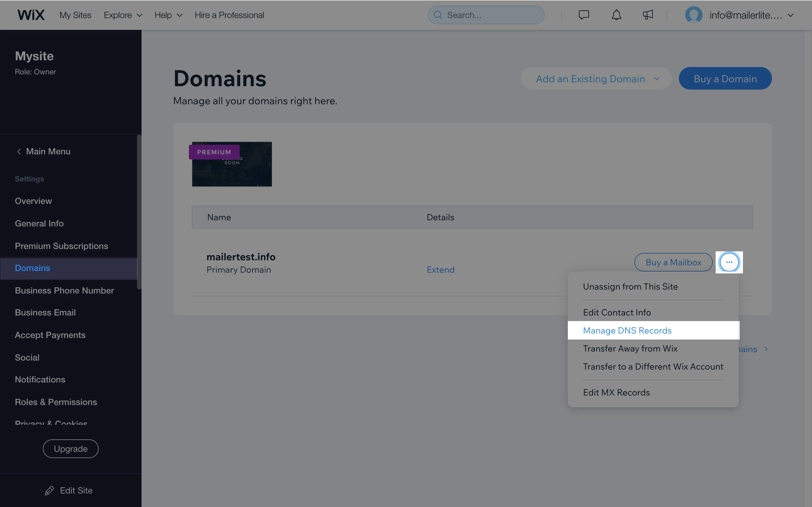Select Unassign from This Site
The image size is (812, 507).
630,287
